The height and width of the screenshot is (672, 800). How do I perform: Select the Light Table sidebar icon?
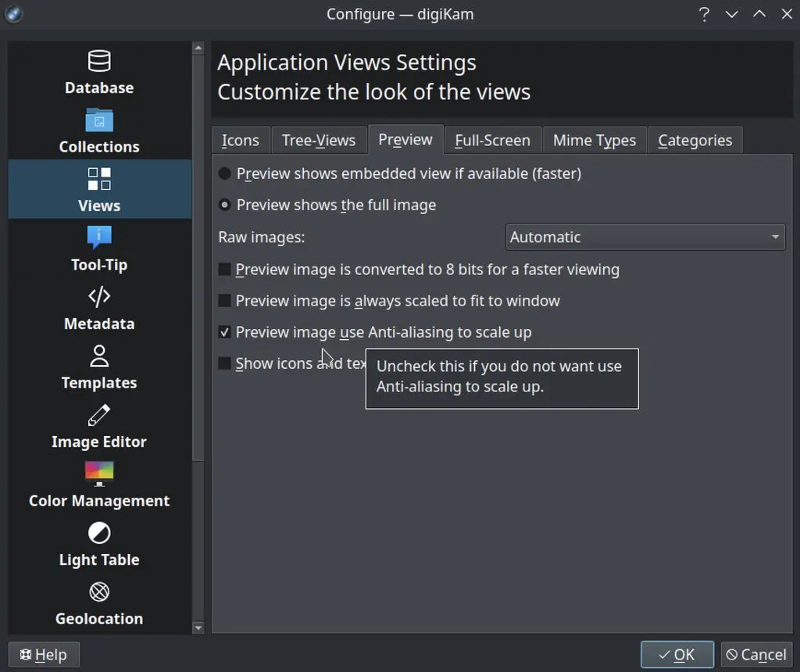point(99,544)
